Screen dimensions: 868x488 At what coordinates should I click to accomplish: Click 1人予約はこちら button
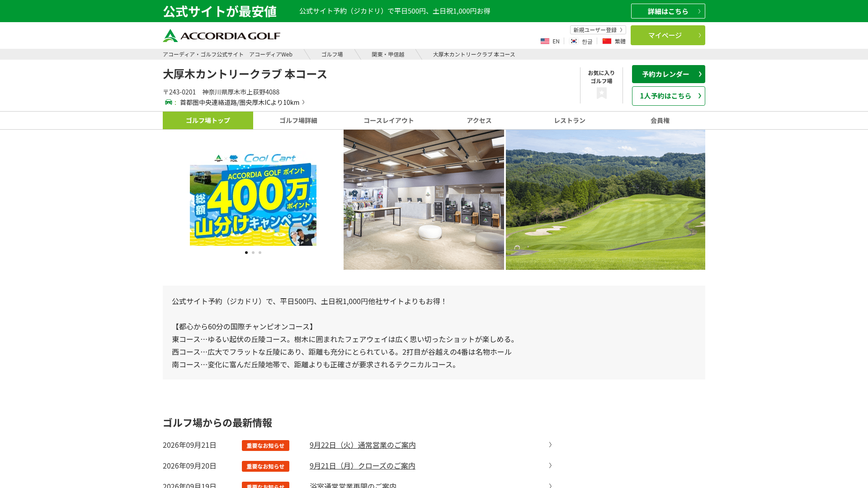coord(668,96)
